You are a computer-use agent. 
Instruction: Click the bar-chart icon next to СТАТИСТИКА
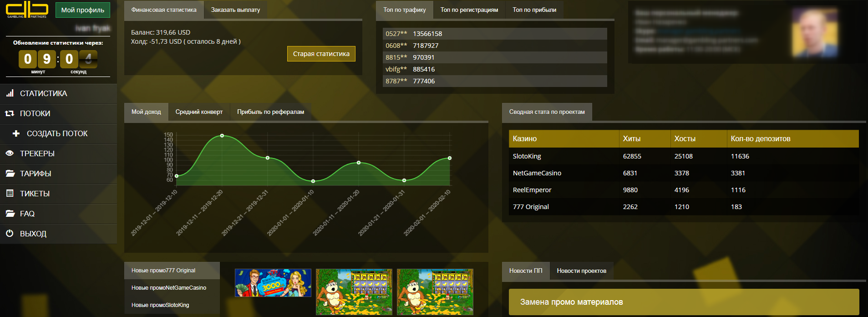pos(10,93)
